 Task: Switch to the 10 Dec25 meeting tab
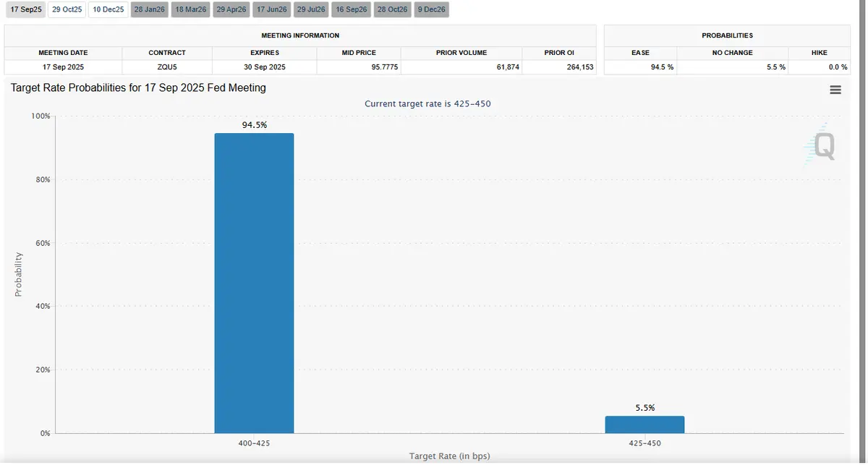109,9
